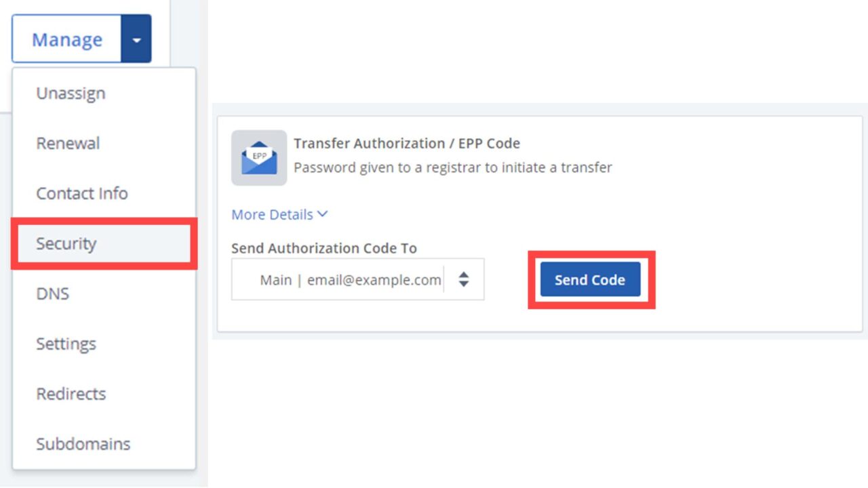Select Contact Info in the menu
This screenshot has width=868, height=488.
(82, 193)
